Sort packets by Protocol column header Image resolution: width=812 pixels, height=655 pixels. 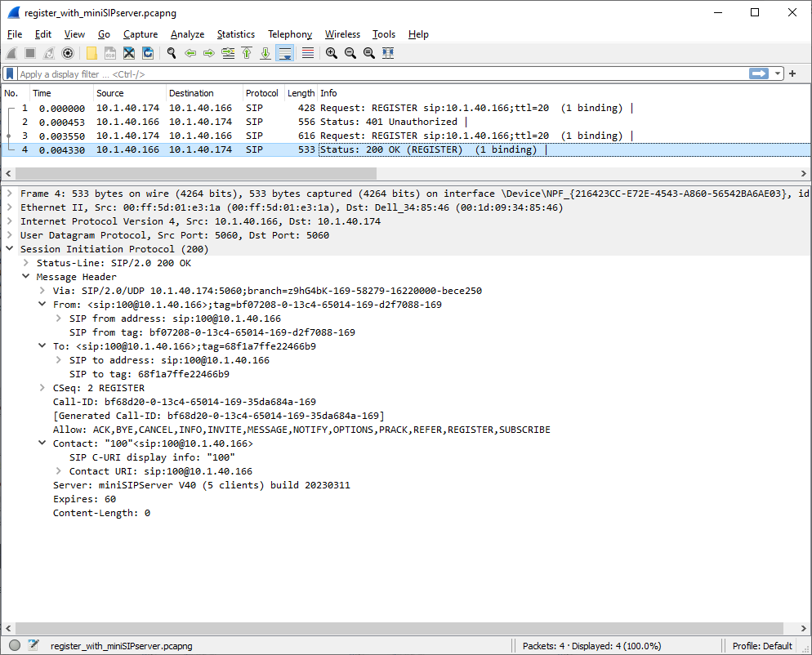tap(261, 93)
